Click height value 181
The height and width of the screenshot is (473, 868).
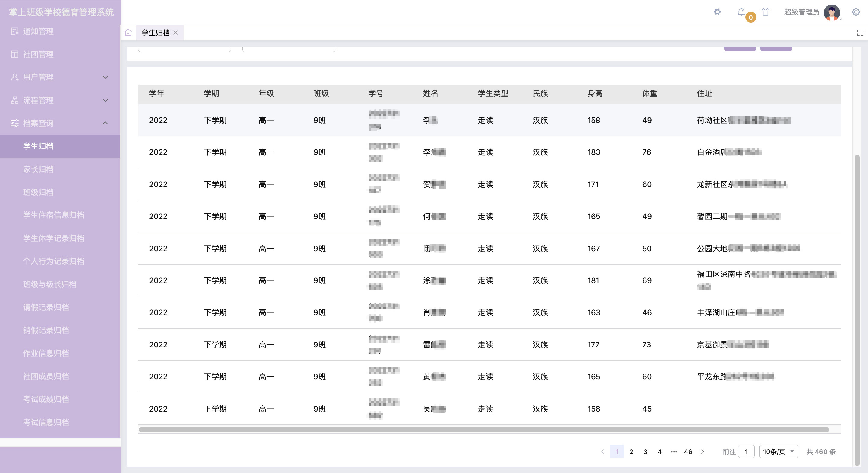click(x=593, y=280)
